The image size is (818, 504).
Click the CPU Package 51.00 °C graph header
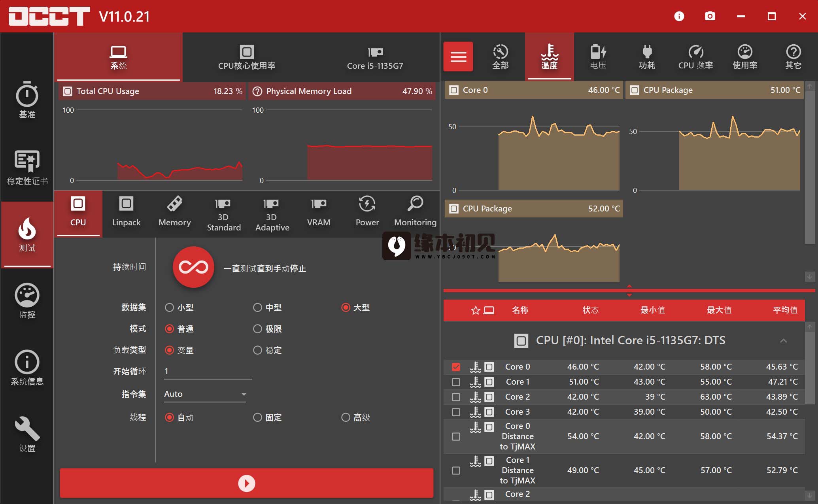tap(714, 90)
